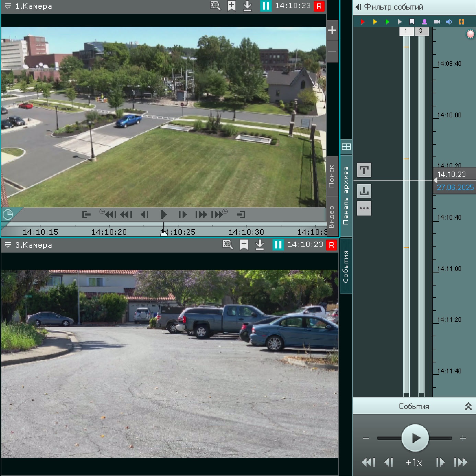
Task: Toggle the red R recording indicator on Camera 3
Action: (x=331, y=245)
